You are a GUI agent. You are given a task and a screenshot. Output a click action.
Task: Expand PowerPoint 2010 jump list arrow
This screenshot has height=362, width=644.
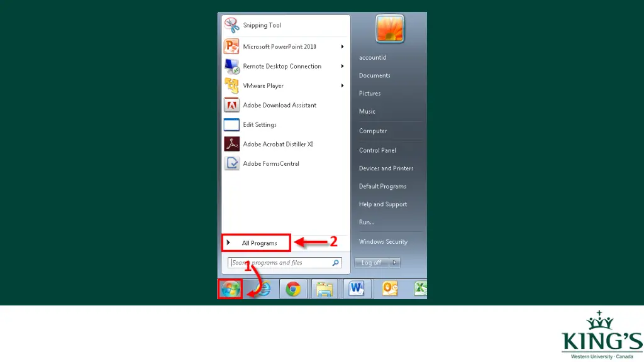point(342,47)
